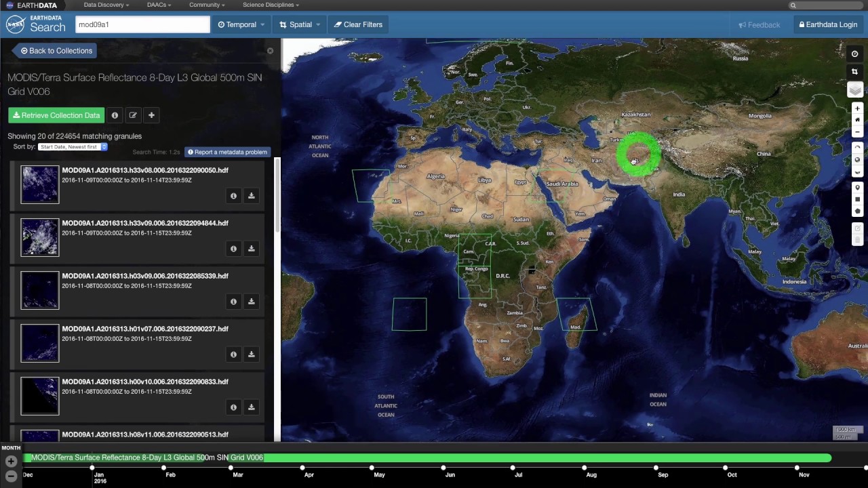Click the EARTHDATA top bar logo
The image size is (868, 488).
pos(32,5)
